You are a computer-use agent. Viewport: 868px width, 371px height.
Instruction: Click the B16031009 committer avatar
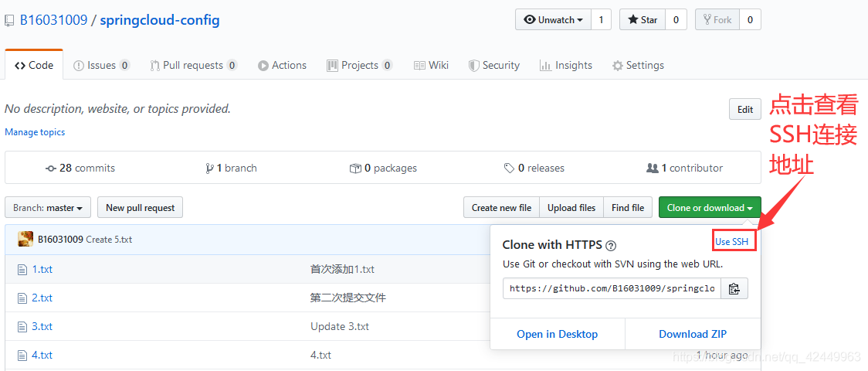25,239
